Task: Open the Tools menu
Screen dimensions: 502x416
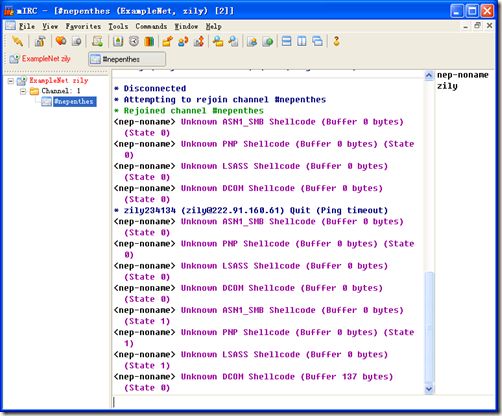Action: click(x=118, y=26)
